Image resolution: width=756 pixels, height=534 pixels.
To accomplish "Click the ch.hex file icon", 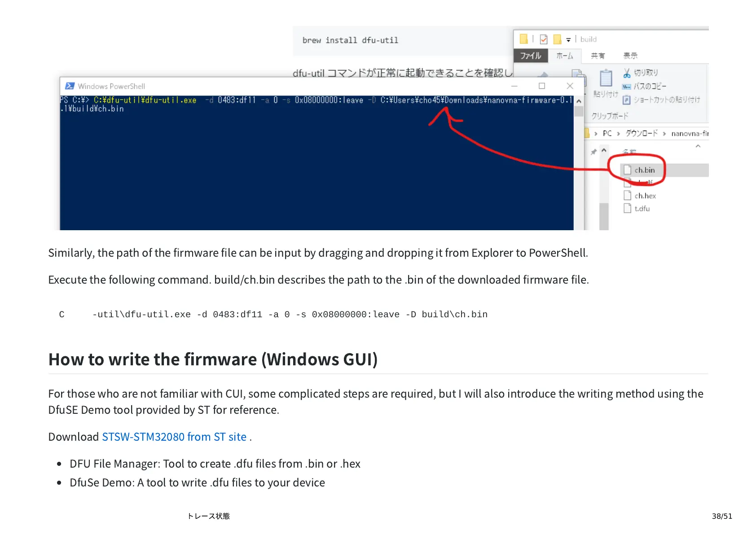I will pos(627,196).
